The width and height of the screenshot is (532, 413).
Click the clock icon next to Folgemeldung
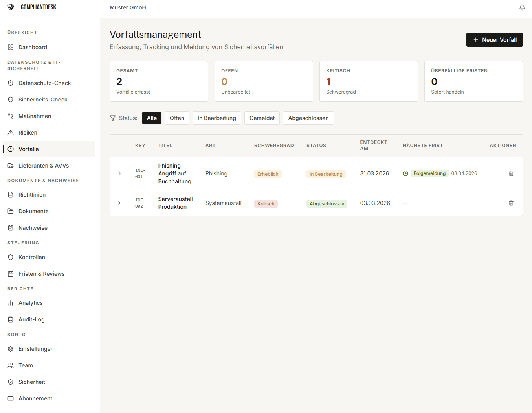[405, 173]
